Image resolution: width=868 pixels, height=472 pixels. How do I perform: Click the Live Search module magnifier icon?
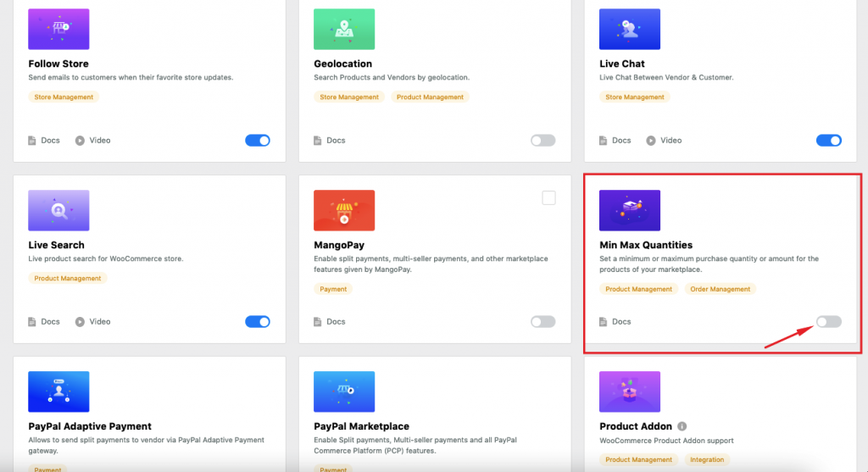coord(58,210)
